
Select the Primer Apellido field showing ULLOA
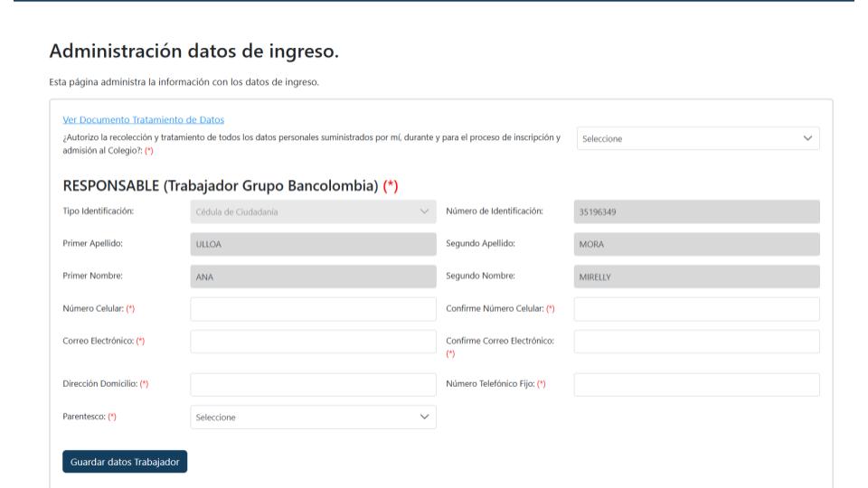[x=312, y=244]
